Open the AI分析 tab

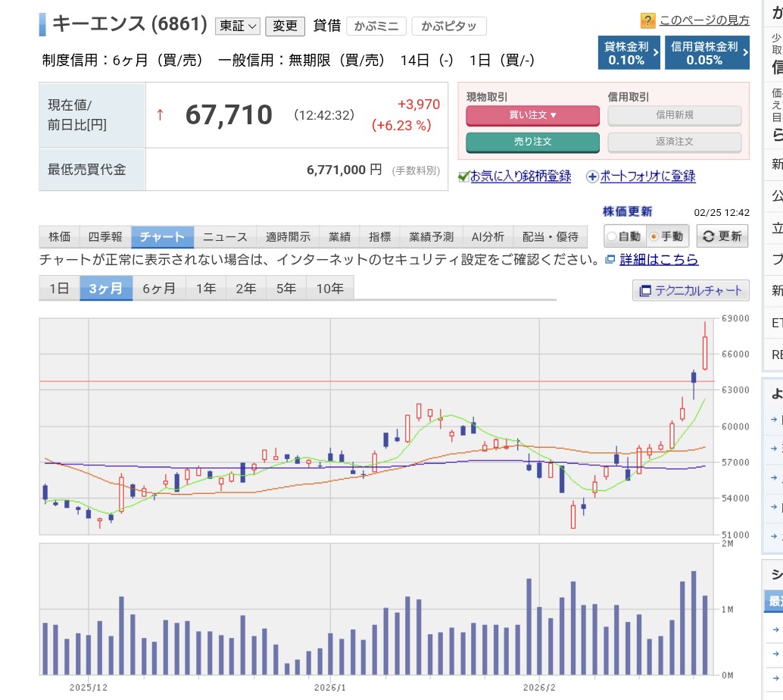click(x=487, y=237)
